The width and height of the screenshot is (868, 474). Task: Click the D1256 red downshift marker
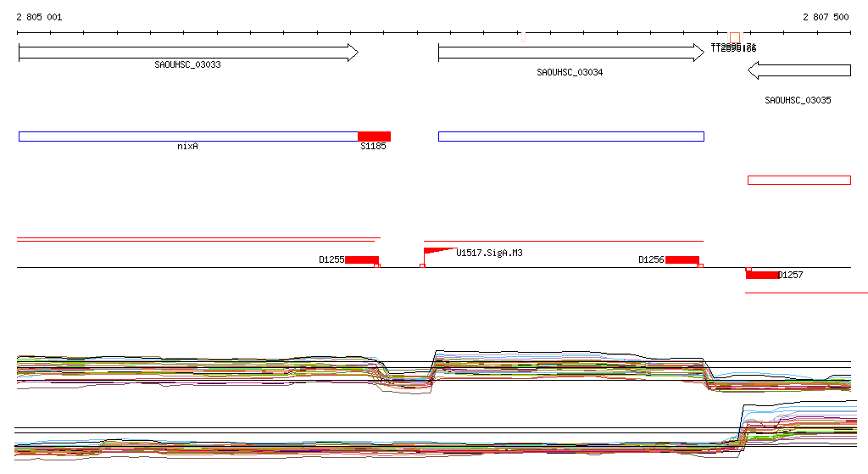coord(682,259)
